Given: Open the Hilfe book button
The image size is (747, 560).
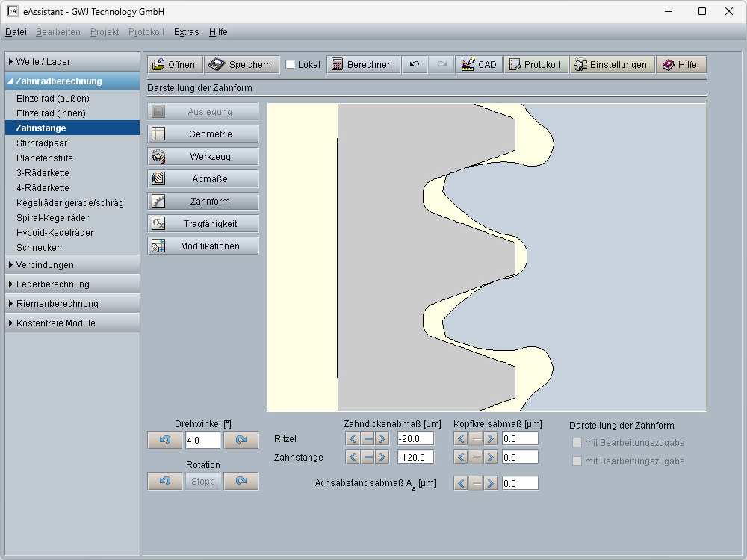Looking at the screenshot, I should tap(681, 65).
